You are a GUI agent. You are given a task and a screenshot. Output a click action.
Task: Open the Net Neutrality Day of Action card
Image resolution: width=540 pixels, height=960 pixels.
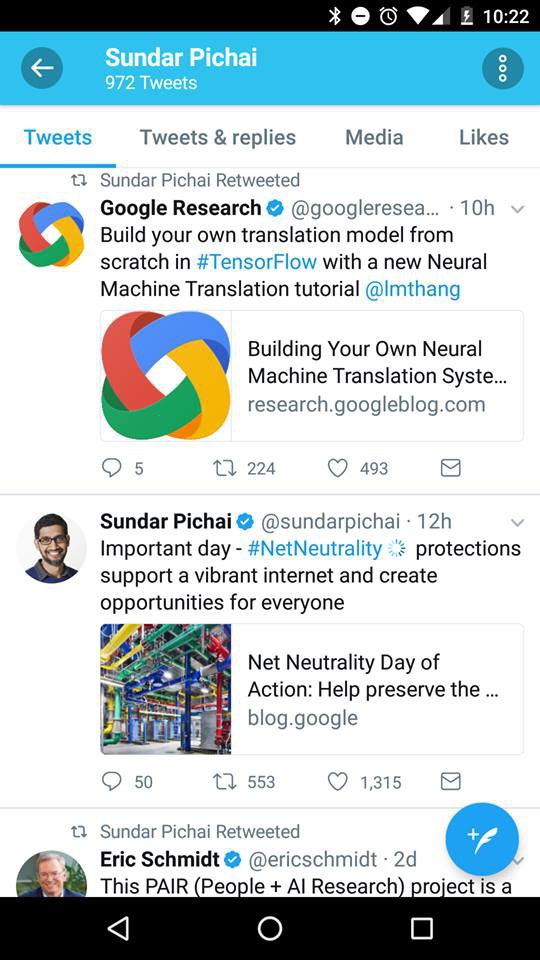[x=312, y=689]
